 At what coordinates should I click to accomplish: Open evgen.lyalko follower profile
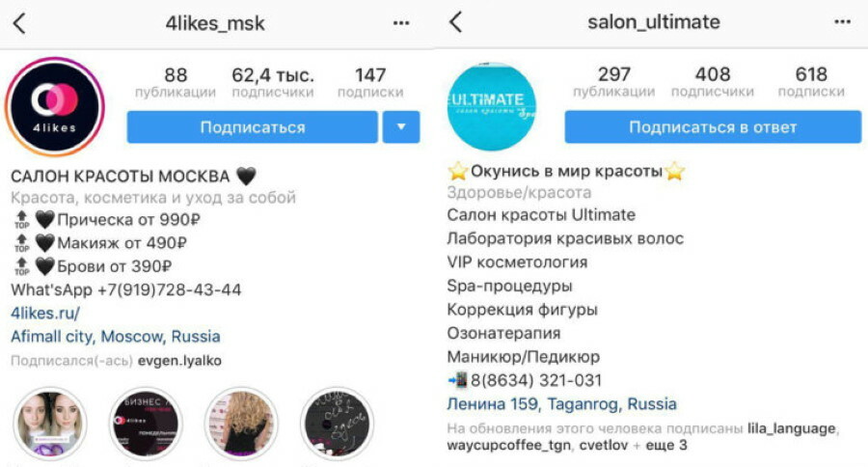pos(179,361)
